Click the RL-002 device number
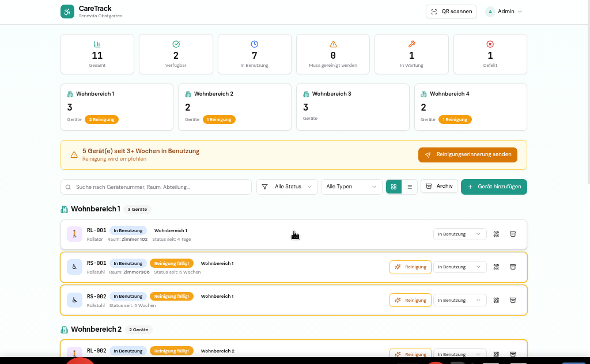This screenshot has width=590, height=364. point(97,350)
